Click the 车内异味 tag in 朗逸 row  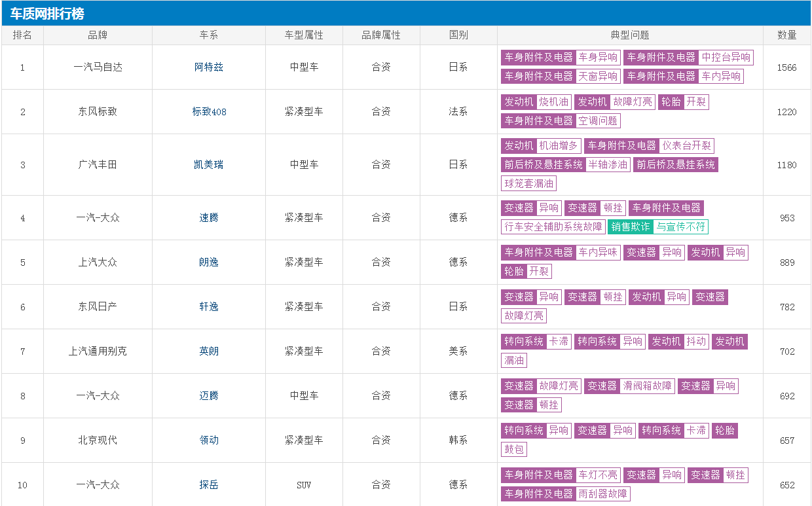(x=598, y=252)
